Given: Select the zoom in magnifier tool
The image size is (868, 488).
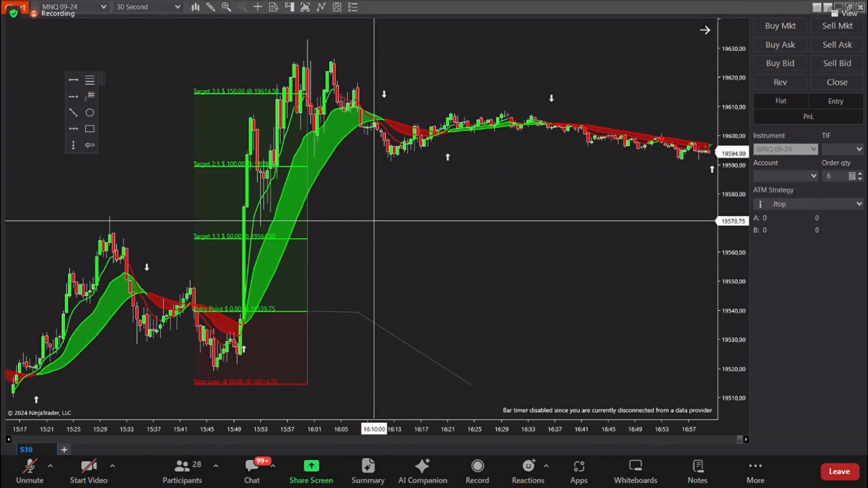Looking at the screenshot, I should click(226, 7).
